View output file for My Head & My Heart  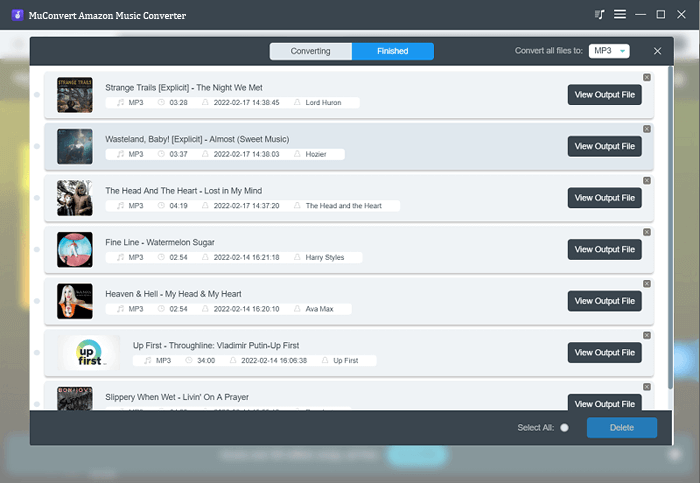coord(604,301)
